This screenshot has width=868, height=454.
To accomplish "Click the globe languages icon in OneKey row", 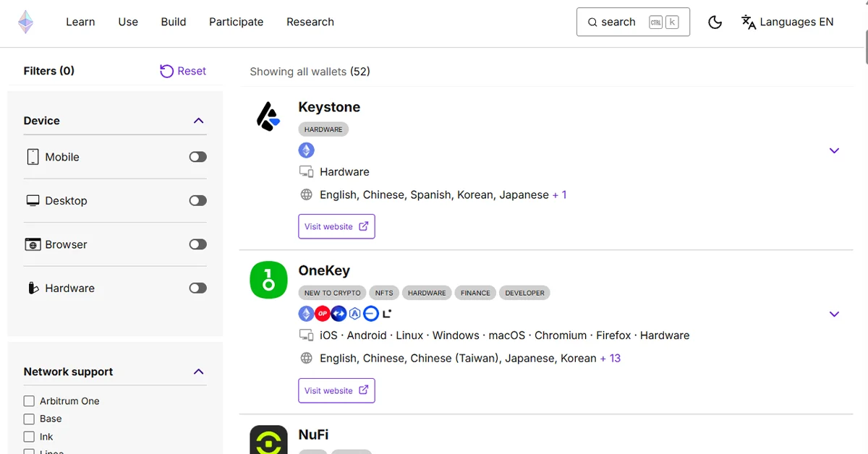I will click(x=307, y=358).
